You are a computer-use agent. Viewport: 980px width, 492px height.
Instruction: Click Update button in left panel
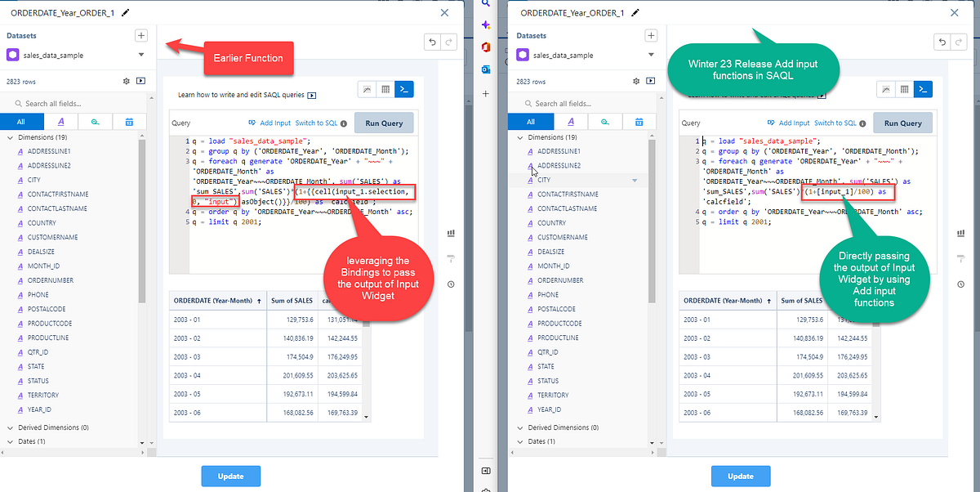[231, 476]
